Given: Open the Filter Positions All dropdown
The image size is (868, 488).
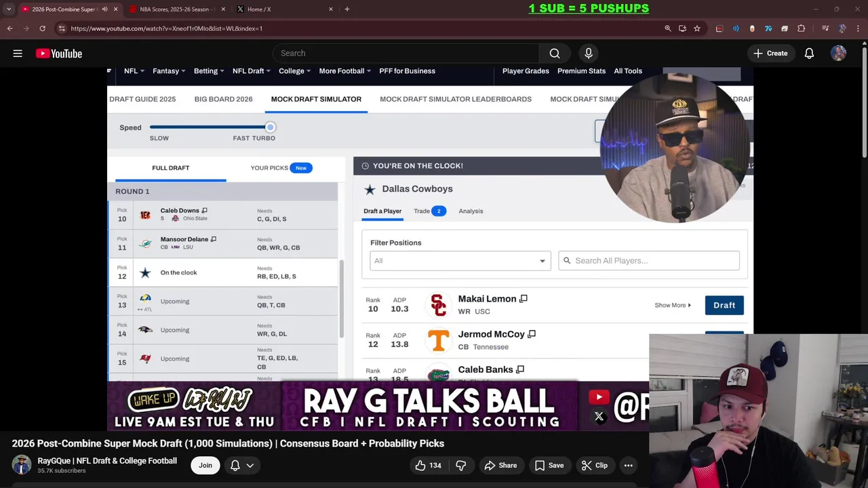Looking at the screenshot, I should (x=460, y=261).
